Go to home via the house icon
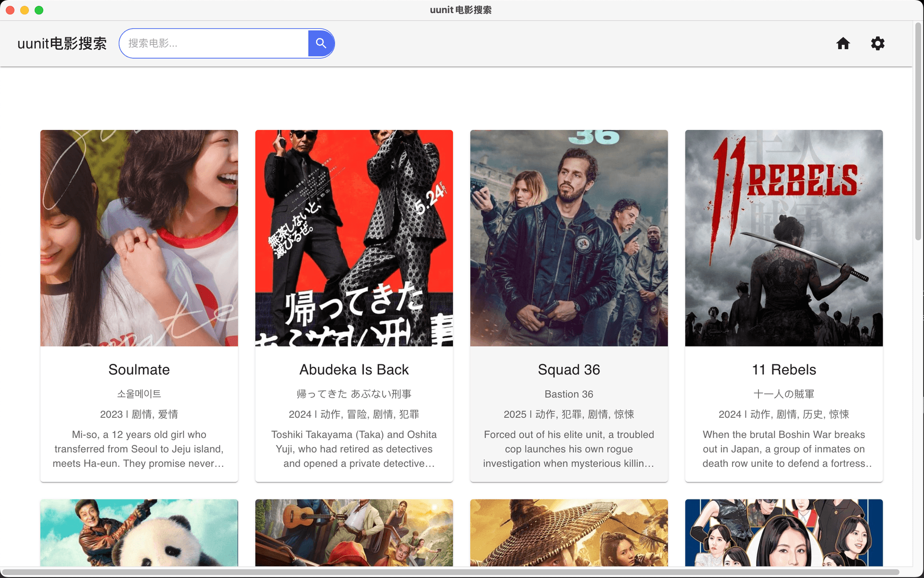 tap(843, 43)
